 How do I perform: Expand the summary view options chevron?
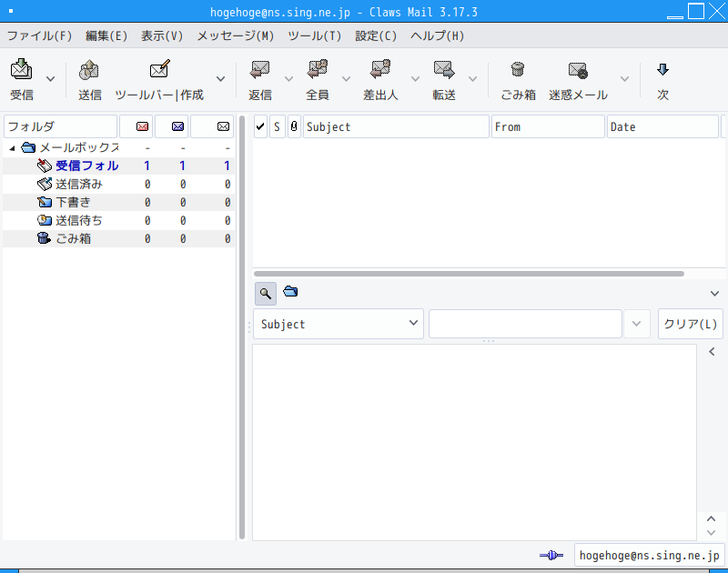[714, 293]
